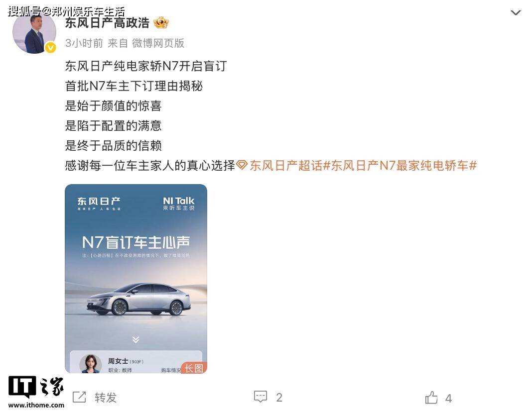Open the N7盲订车主心声 long image
Viewport: 532px width, 414px height.
coord(135,279)
